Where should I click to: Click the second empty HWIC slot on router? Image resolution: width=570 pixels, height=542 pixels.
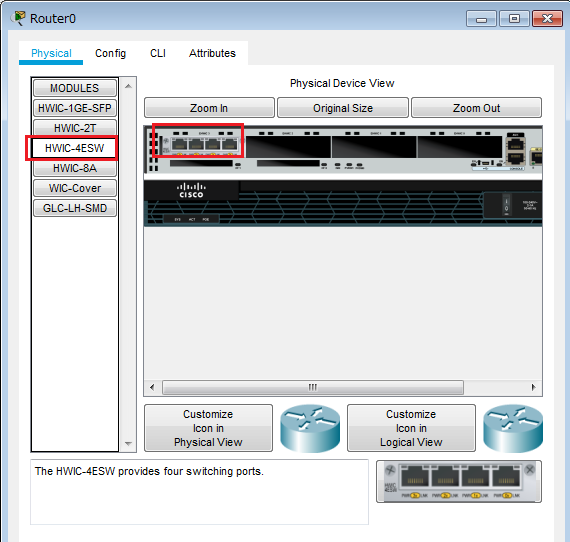click(288, 146)
